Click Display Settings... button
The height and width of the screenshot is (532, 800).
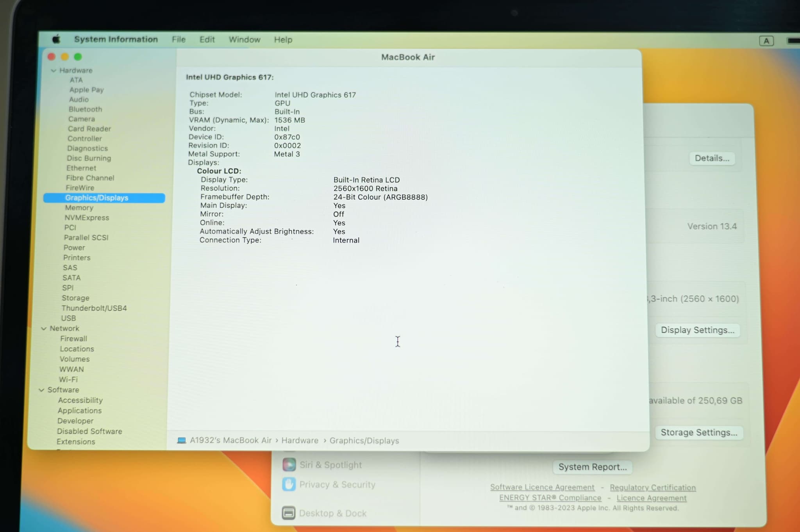697,330
